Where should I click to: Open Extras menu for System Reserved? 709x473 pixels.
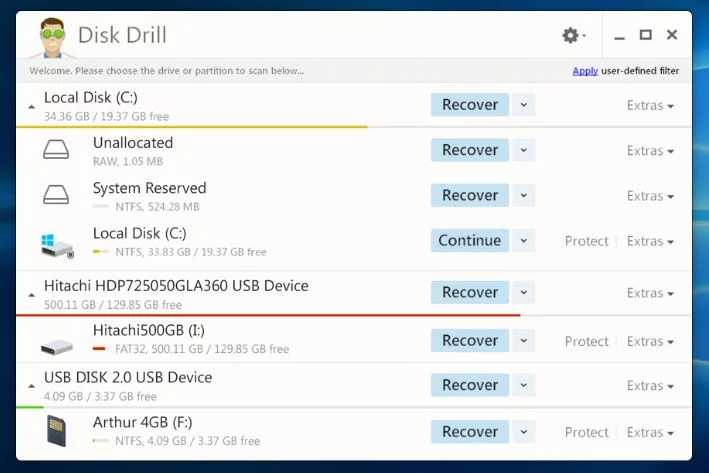pyautogui.click(x=650, y=196)
